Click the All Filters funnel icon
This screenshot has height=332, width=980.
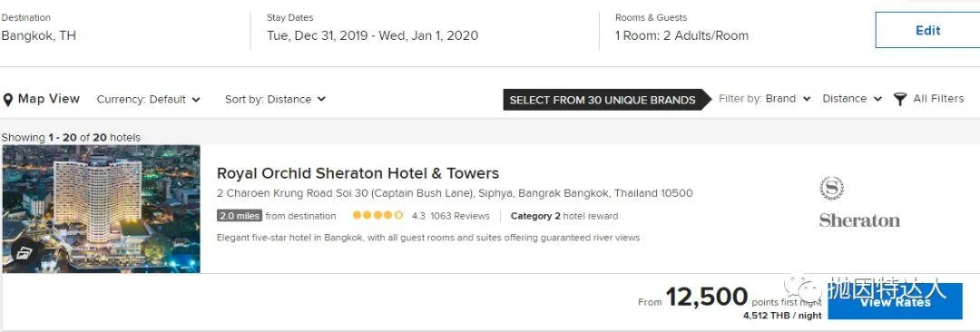[x=899, y=99]
